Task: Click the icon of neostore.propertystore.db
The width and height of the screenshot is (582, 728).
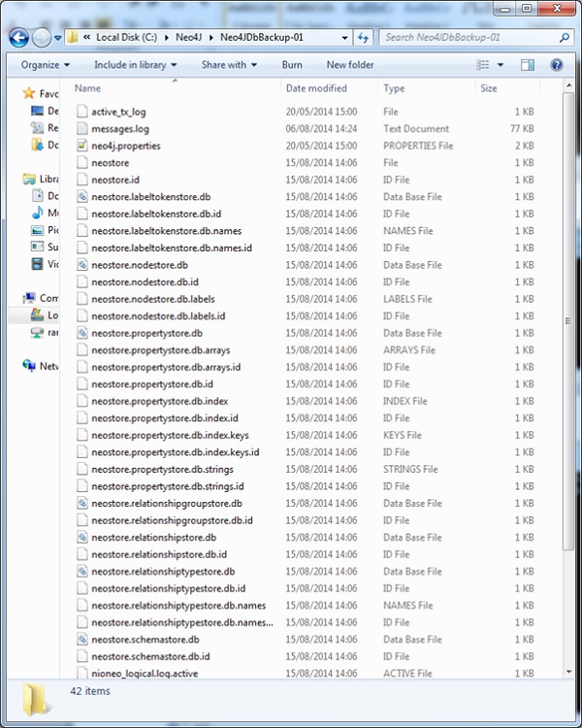Action: click(x=82, y=333)
